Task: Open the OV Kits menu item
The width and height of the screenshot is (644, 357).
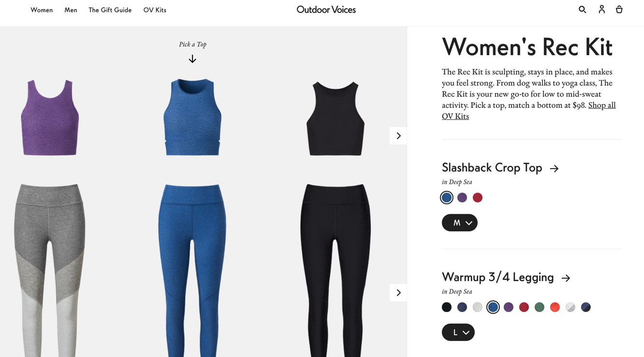Action: pyautogui.click(x=155, y=10)
